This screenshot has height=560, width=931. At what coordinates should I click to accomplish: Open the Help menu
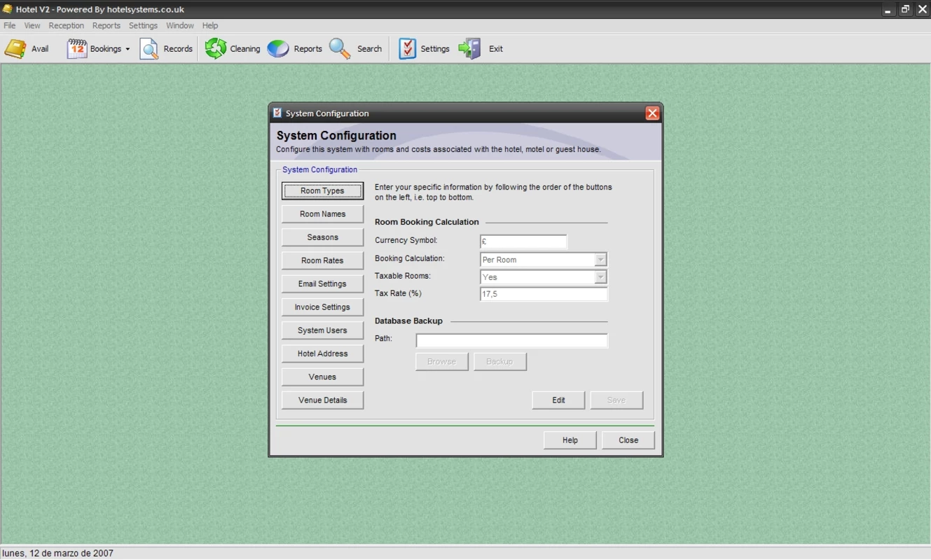point(210,26)
